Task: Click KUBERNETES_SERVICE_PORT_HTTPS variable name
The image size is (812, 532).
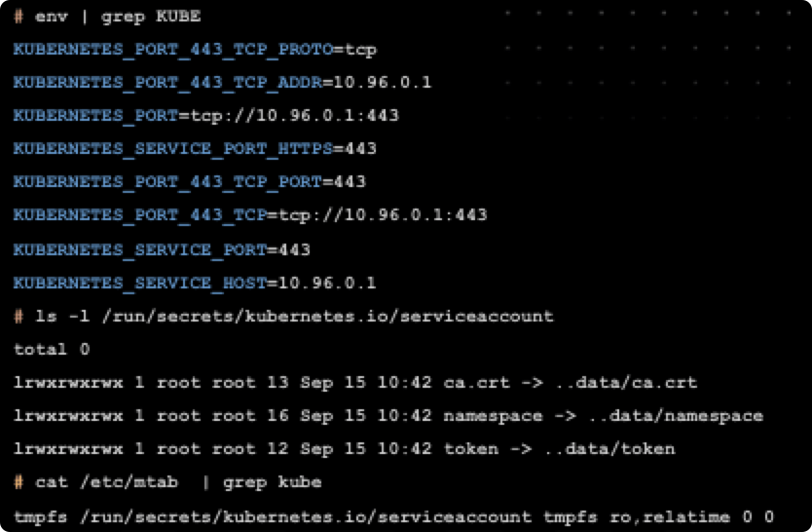Action: (173, 148)
